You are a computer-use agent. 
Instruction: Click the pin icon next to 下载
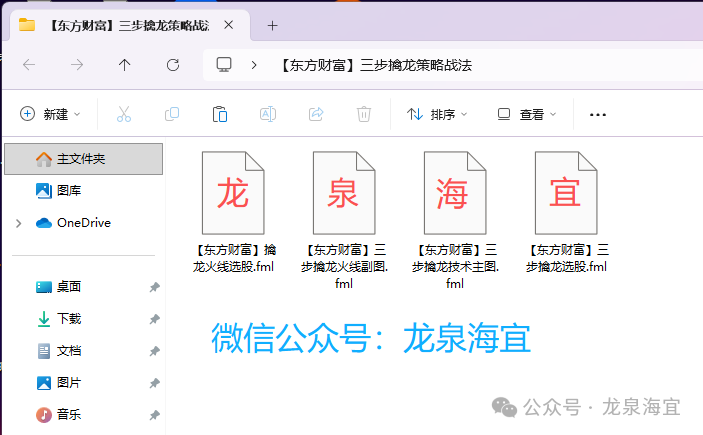pos(155,319)
